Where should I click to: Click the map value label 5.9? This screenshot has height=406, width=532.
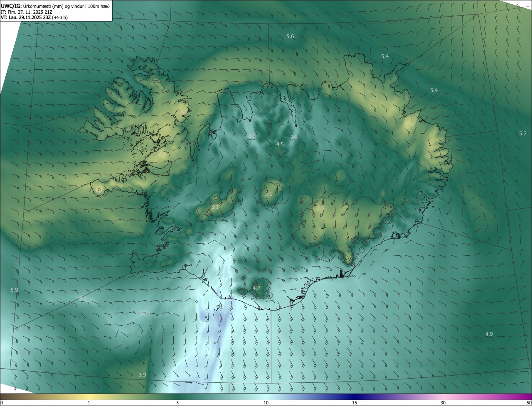(14, 290)
